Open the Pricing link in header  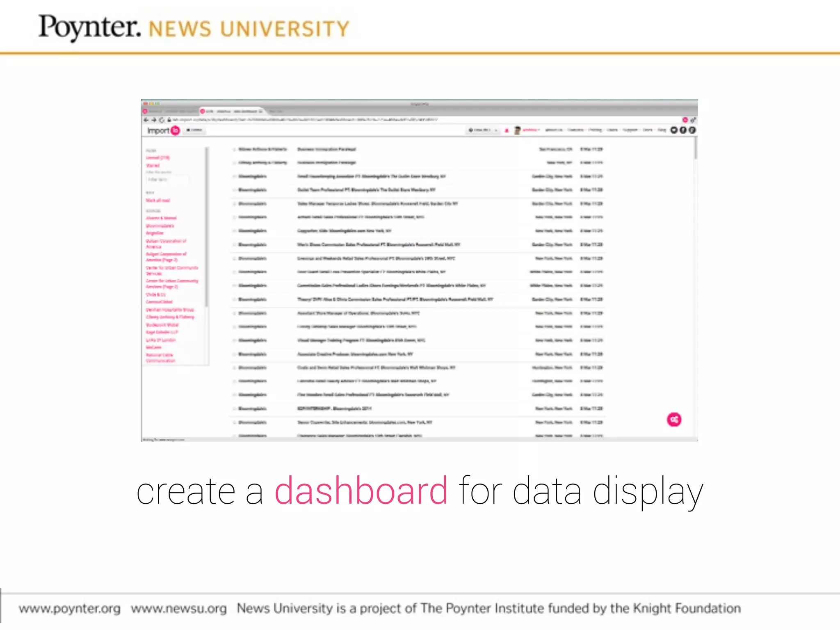click(x=595, y=130)
